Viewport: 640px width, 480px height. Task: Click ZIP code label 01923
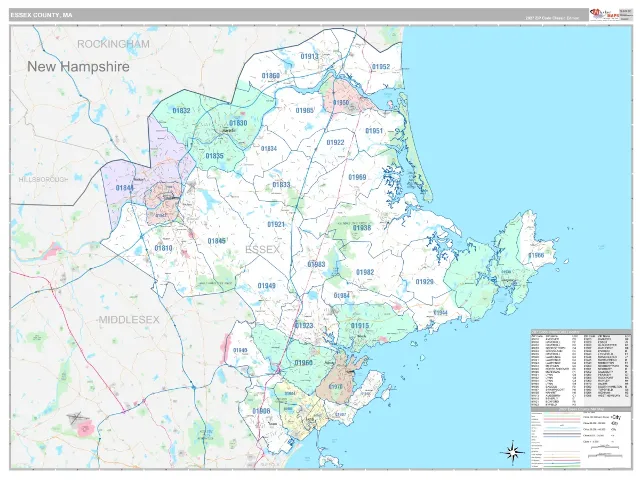point(304,325)
